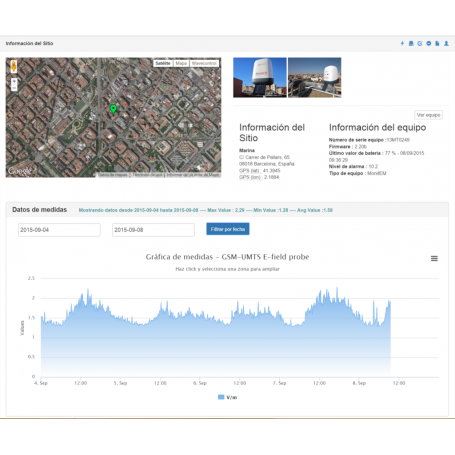Screen dimensions: 455x455
Task: Click the 'Número de serie equipo' line
Action: tap(369, 140)
